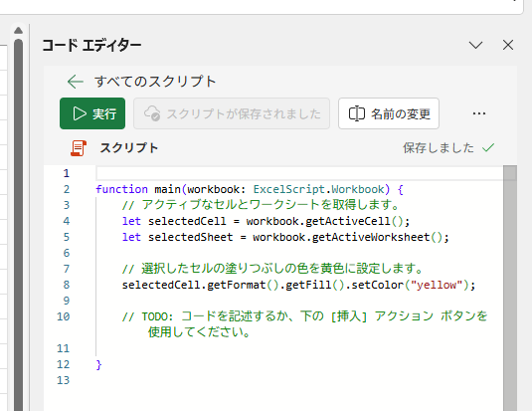Rename script via 名前の変更 button

(389, 113)
